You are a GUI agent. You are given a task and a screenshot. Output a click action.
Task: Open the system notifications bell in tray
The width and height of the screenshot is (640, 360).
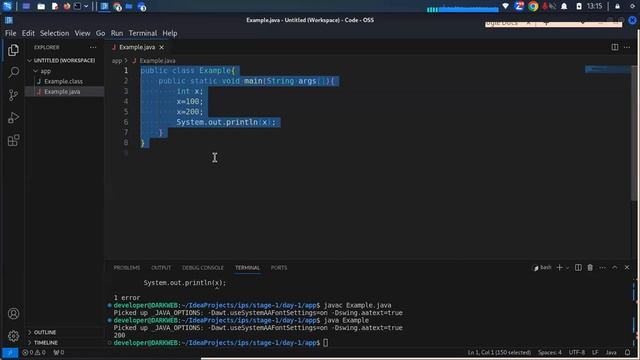click(x=564, y=6)
